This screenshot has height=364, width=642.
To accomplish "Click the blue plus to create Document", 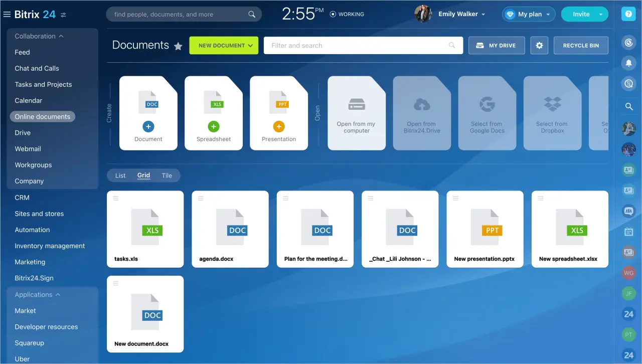I will tap(148, 126).
